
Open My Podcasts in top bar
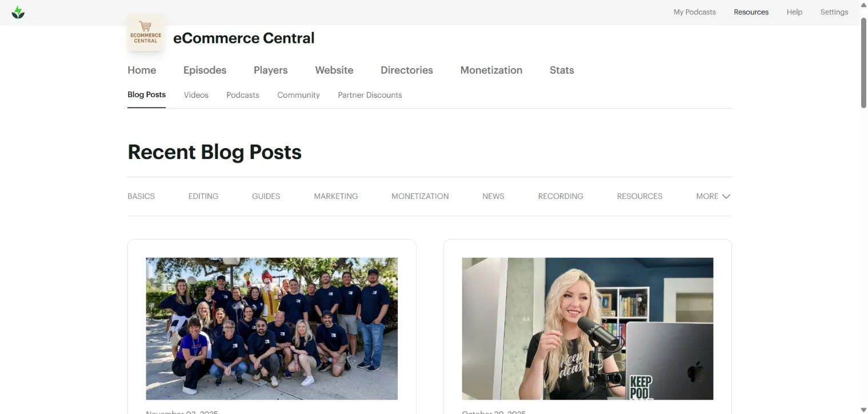[694, 12]
